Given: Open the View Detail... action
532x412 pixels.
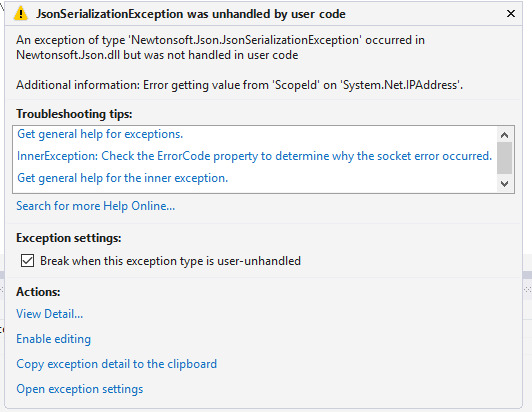Looking at the screenshot, I should [x=50, y=314].
